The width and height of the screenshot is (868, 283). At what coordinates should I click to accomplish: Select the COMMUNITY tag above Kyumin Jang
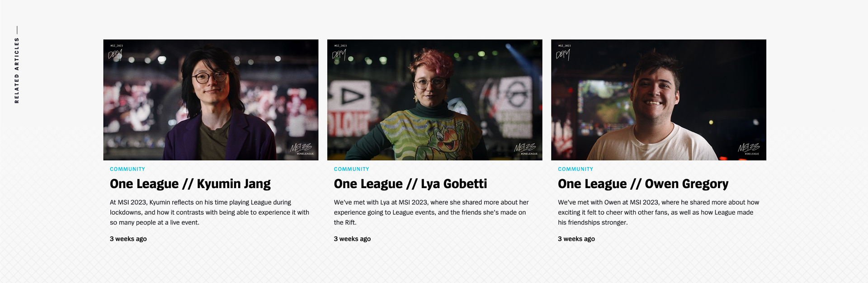[x=127, y=169]
